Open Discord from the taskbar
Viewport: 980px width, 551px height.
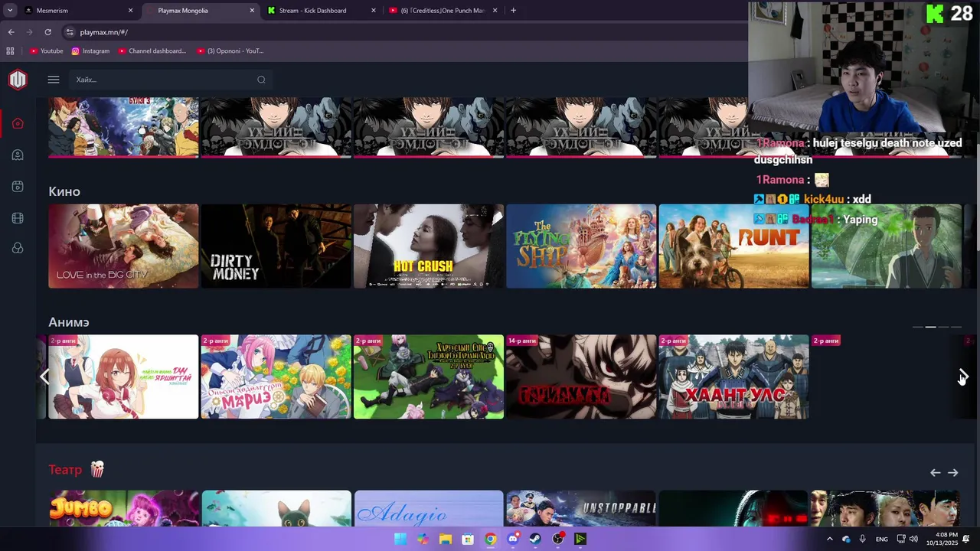click(x=513, y=539)
